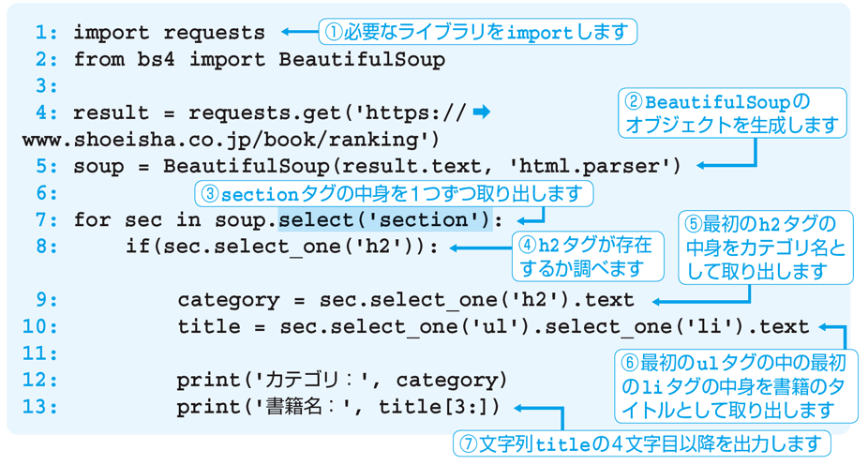Image resolution: width=868 pixels, height=465 pixels.
Task: Click line number 13 in the gutter
Action: coord(40,408)
